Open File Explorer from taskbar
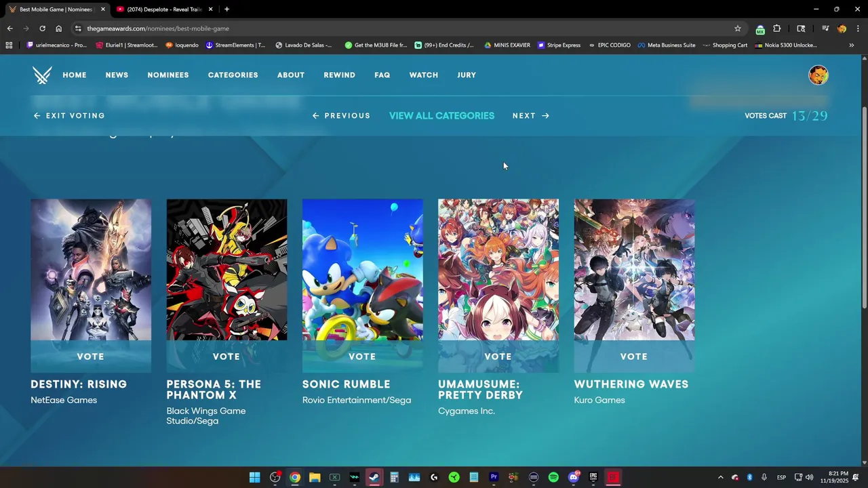The image size is (868, 488). tap(315, 477)
